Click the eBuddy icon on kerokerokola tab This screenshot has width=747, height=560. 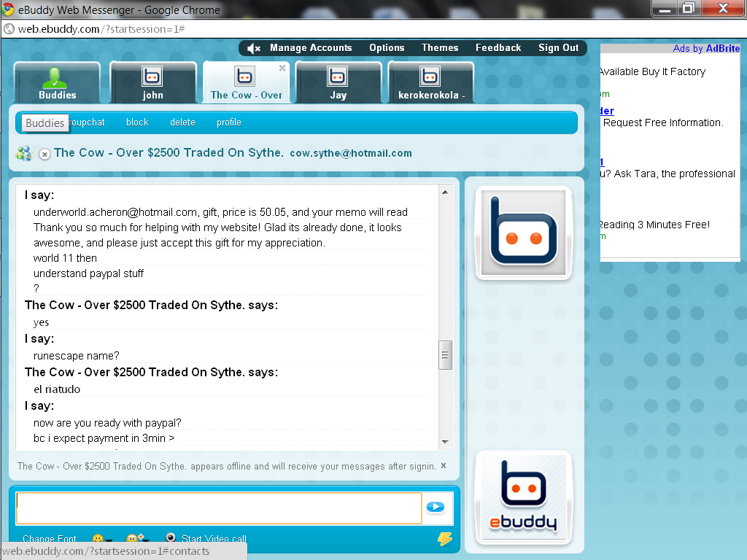point(430,76)
